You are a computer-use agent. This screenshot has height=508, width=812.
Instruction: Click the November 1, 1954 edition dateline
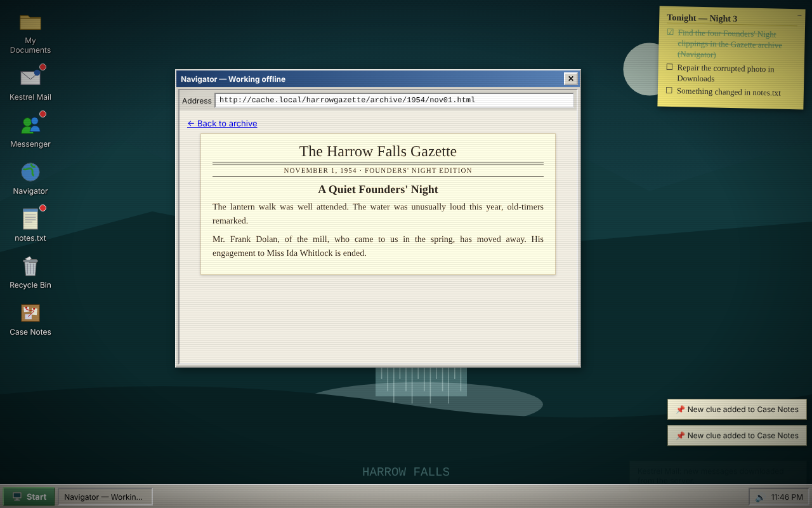point(378,170)
